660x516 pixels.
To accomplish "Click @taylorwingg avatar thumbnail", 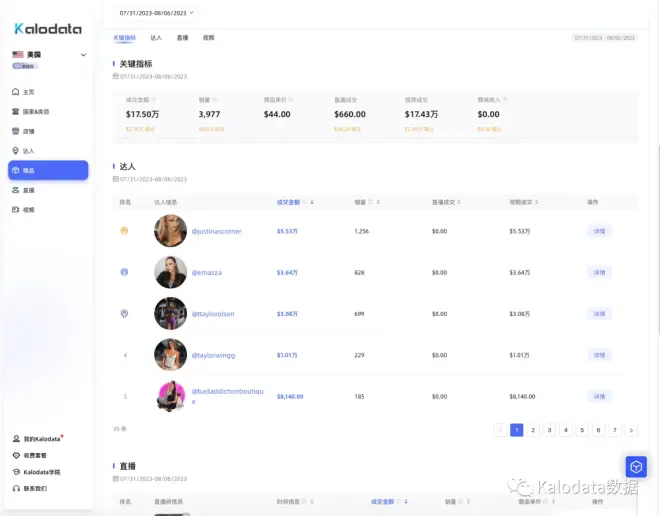I will pos(170,355).
